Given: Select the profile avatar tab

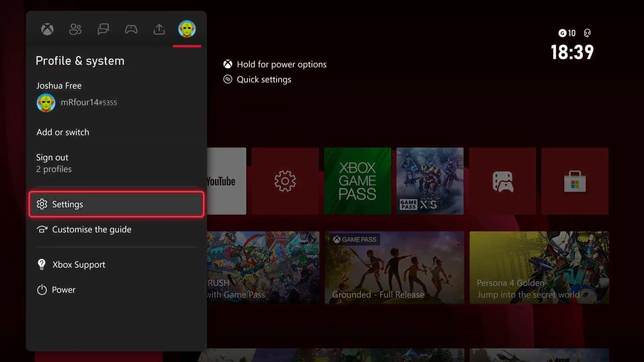Looking at the screenshot, I should (187, 29).
